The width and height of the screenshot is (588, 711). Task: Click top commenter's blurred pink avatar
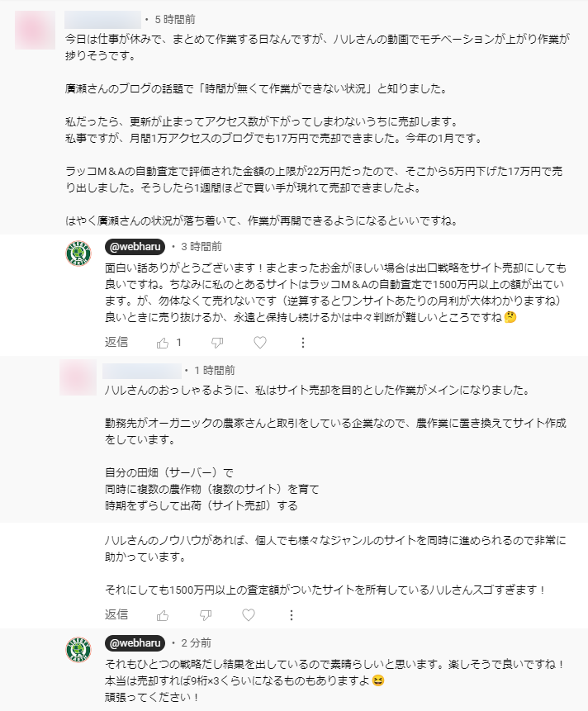point(35,31)
